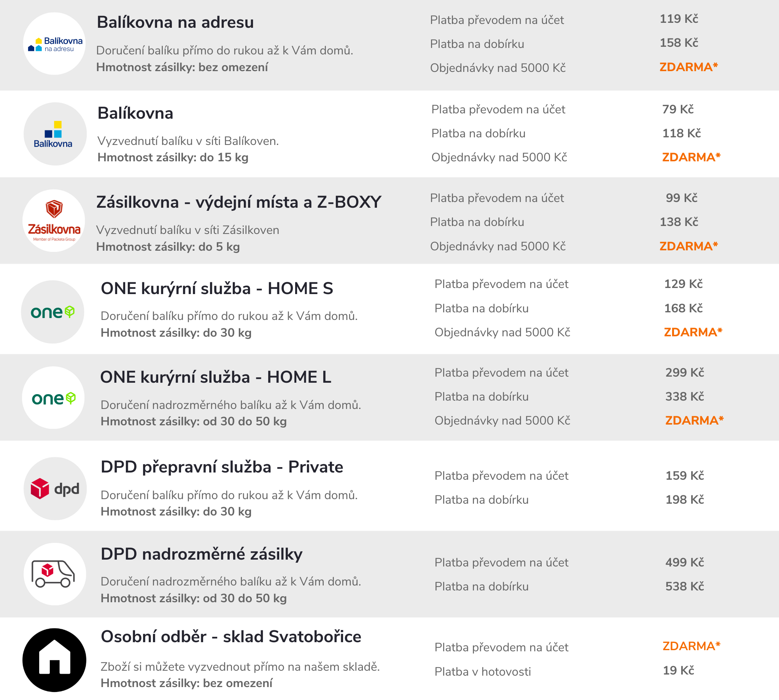The image size is (779, 700).
Task: Click the black house icon
Action: tap(55, 660)
